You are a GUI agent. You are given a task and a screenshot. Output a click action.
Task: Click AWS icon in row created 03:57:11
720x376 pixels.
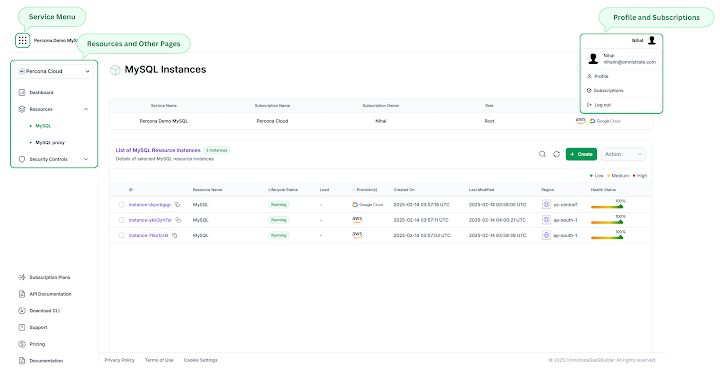[357, 219]
